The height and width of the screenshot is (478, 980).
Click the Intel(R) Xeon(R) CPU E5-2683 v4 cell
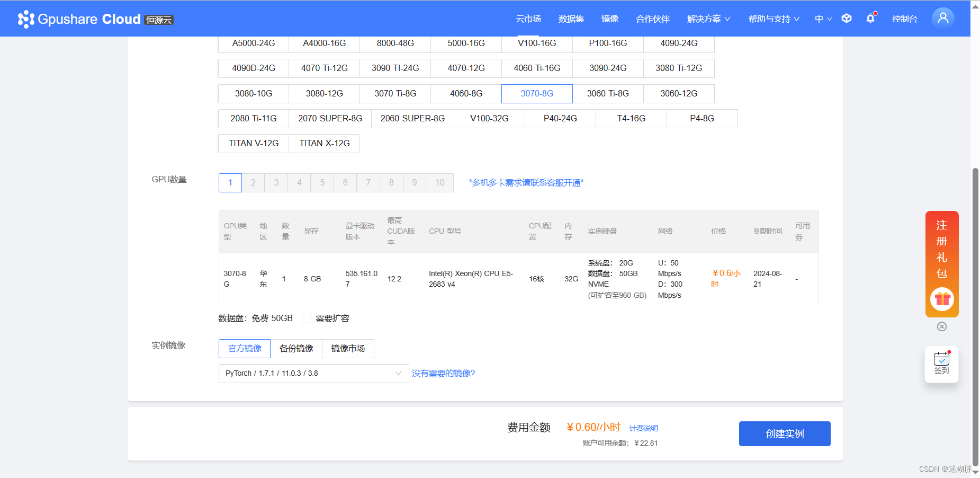471,279
